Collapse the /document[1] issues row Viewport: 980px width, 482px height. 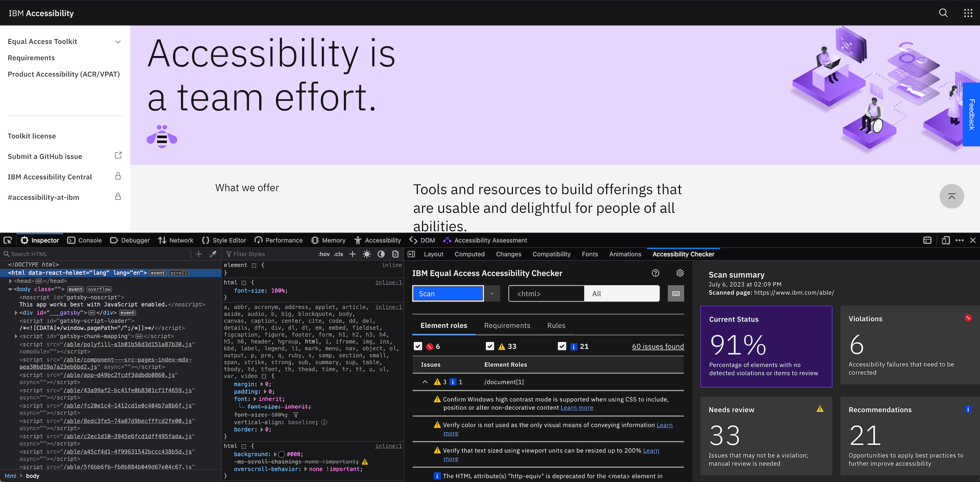click(x=425, y=382)
